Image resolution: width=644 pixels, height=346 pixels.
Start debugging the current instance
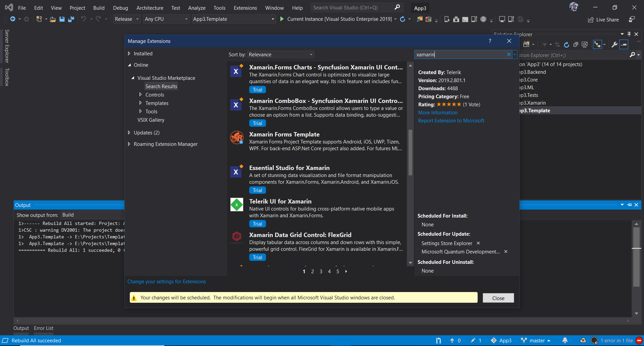pyautogui.click(x=282, y=19)
